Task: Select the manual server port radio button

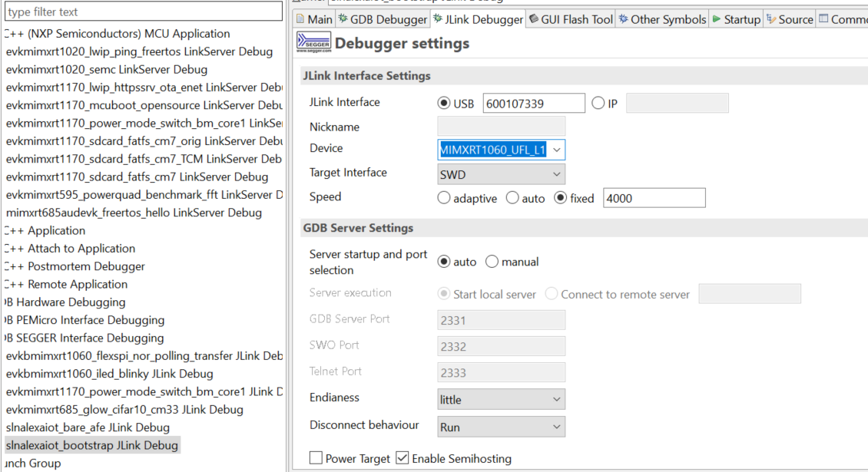Action: [492, 261]
